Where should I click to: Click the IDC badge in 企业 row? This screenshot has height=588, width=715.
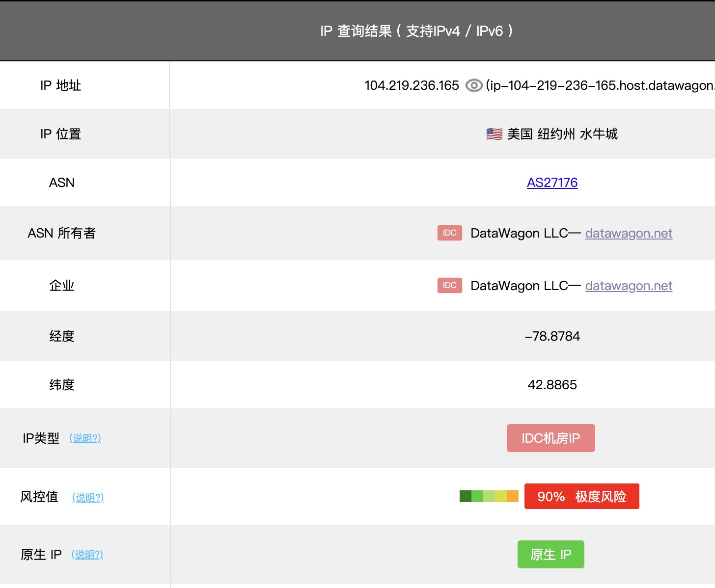[450, 285]
